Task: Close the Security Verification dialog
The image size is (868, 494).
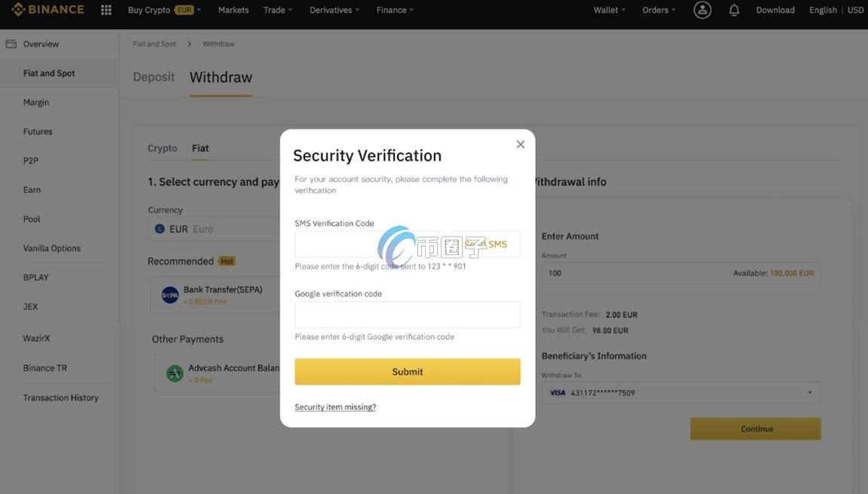Action: pyautogui.click(x=520, y=144)
